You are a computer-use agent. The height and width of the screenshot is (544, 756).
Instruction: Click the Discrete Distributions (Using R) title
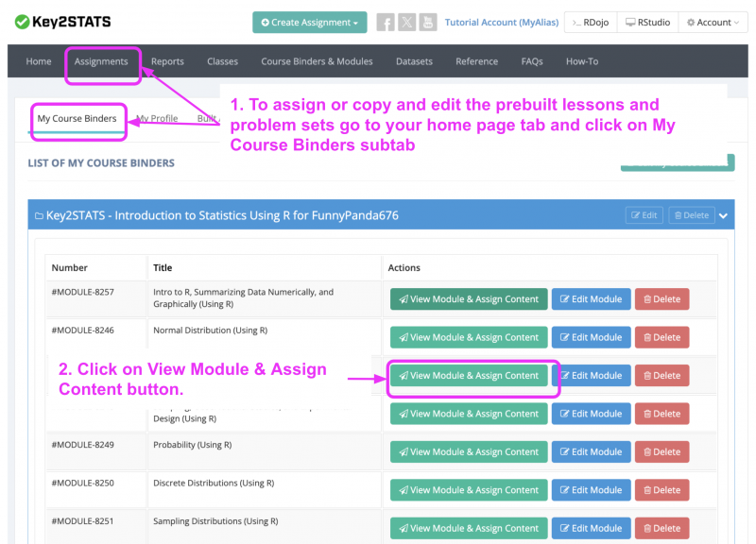coord(214,483)
